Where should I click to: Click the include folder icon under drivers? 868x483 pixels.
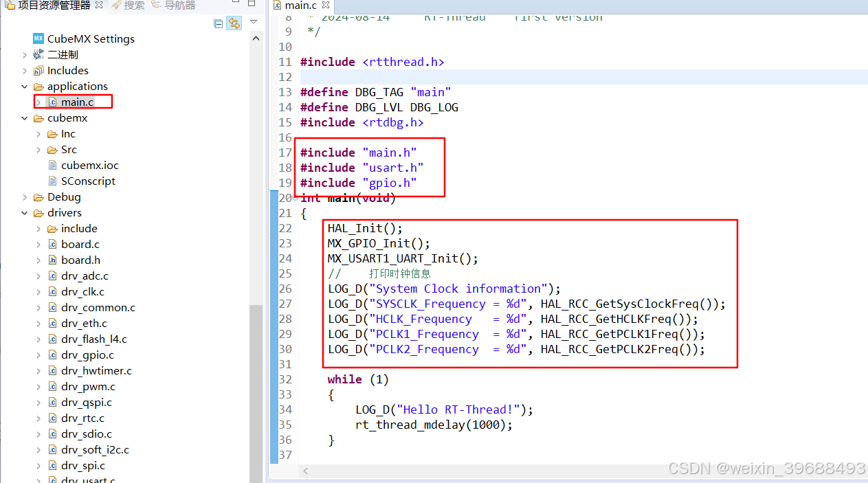point(52,228)
